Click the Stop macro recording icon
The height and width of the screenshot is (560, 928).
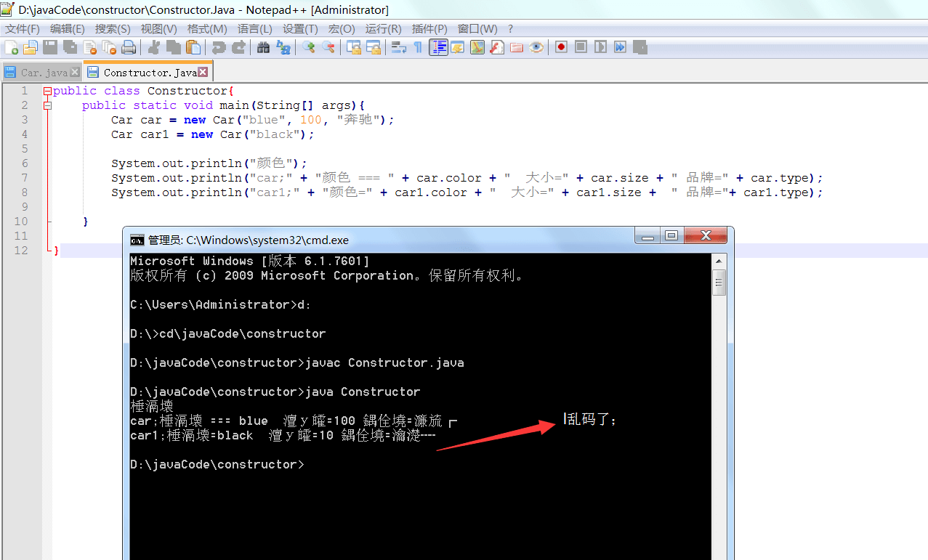click(581, 47)
